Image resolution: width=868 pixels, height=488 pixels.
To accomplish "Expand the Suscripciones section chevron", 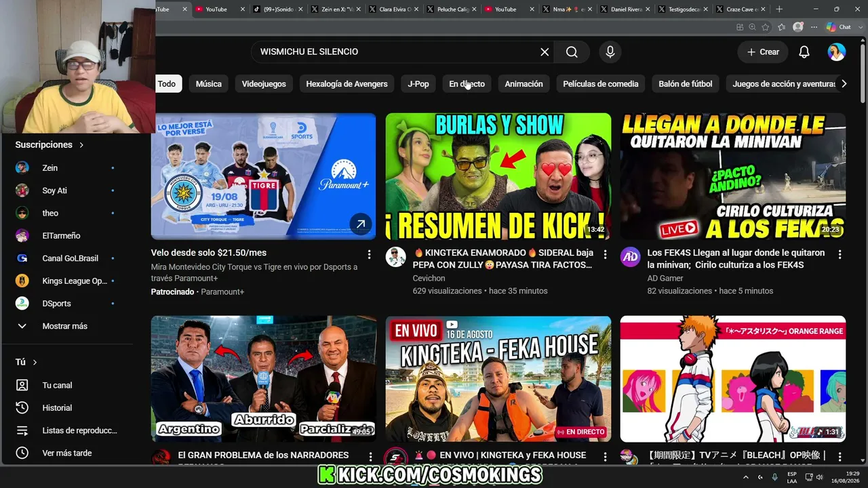I will (x=81, y=145).
